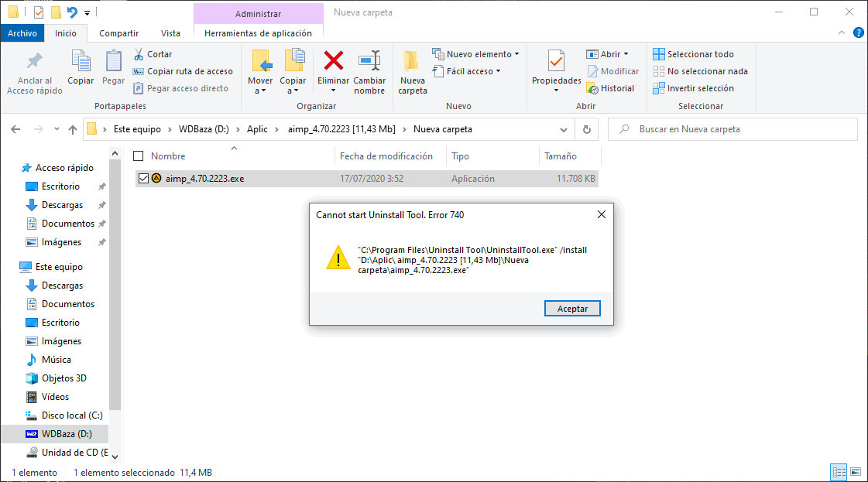The height and width of the screenshot is (482, 868).
Task: Open the Mover a folder menu
Action: click(x=260, y=72)
